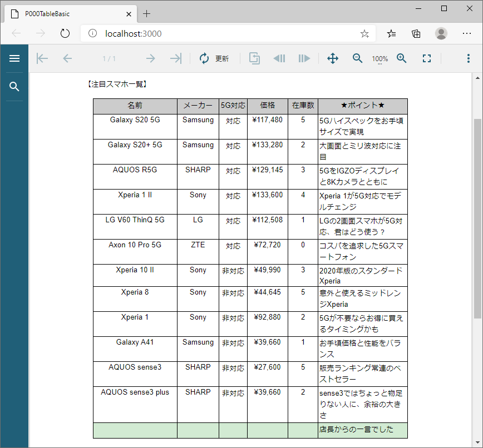The width and height of the screenshot is (483, 448).
Task: Open the browser favorites list
Action: click(392, 33)
